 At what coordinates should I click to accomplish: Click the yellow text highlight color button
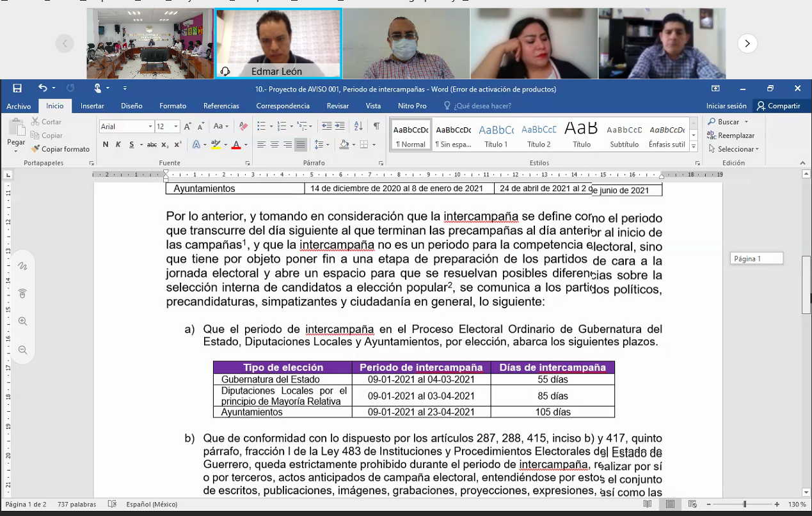pos(216,145)
